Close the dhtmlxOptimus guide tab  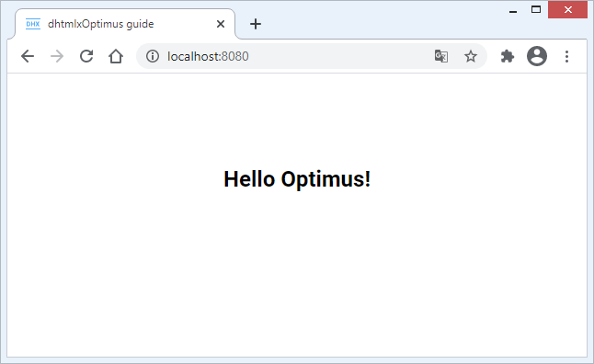(x=221, y=24)
